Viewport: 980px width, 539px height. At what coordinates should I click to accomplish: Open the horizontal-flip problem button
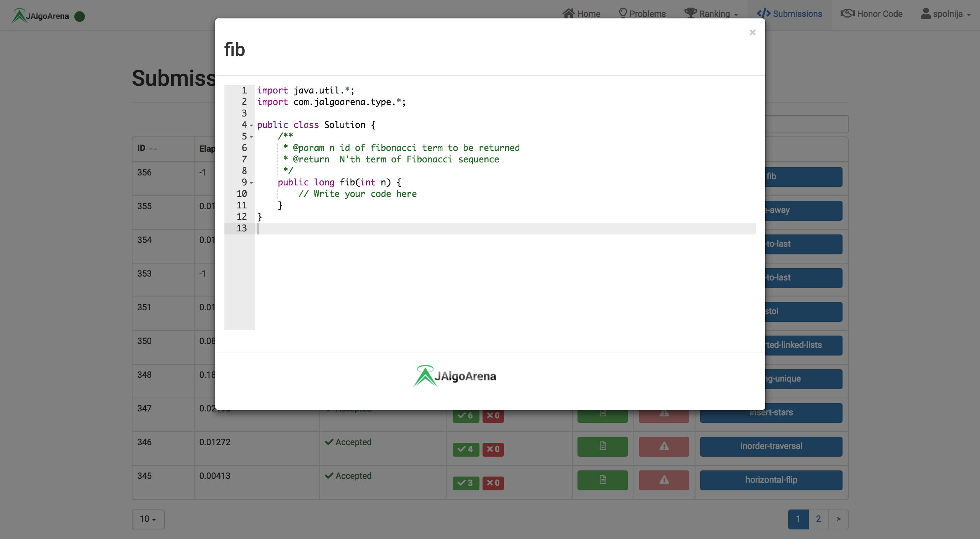click(x=771, y=480)
